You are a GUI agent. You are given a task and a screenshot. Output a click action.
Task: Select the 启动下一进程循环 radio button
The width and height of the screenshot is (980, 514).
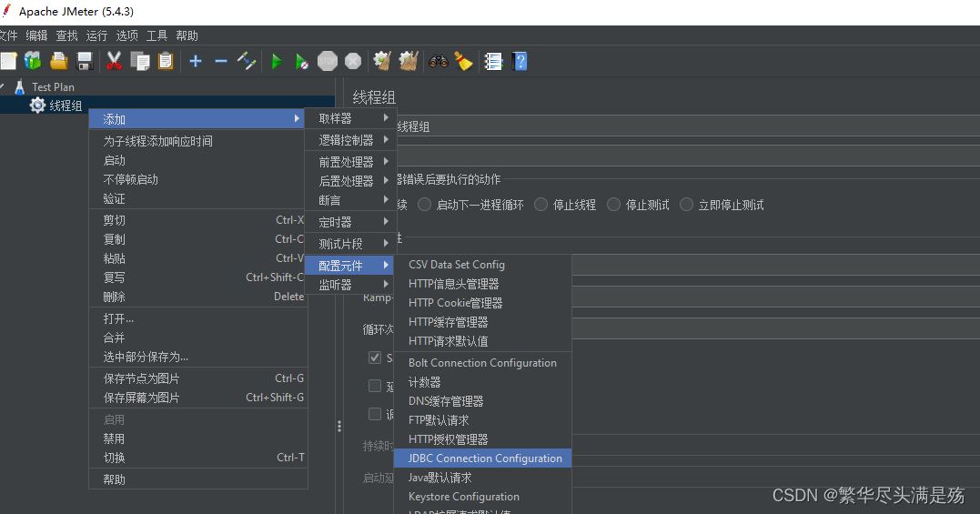[x=425, y=205]
